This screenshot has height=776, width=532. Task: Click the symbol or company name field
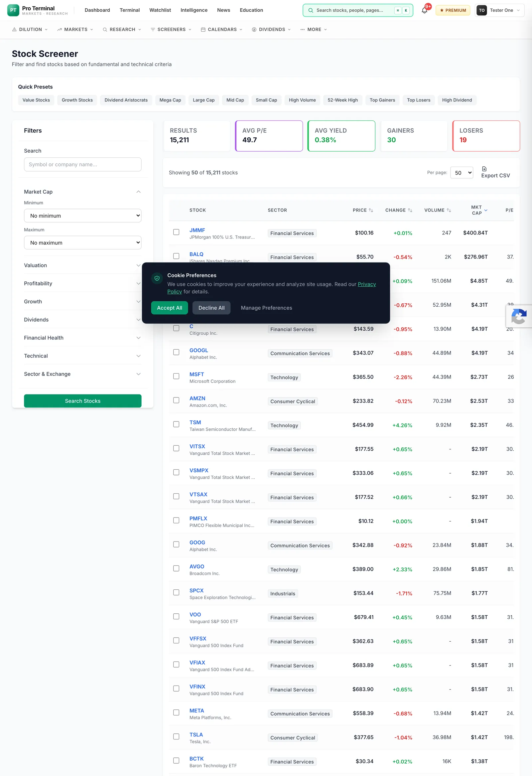pos(82,165)
